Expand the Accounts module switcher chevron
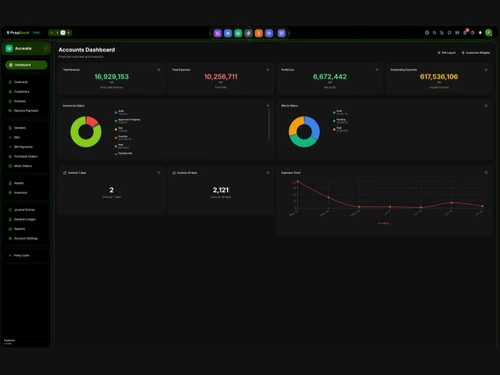This screenshot has width=500, height=375. pos(46,49)
